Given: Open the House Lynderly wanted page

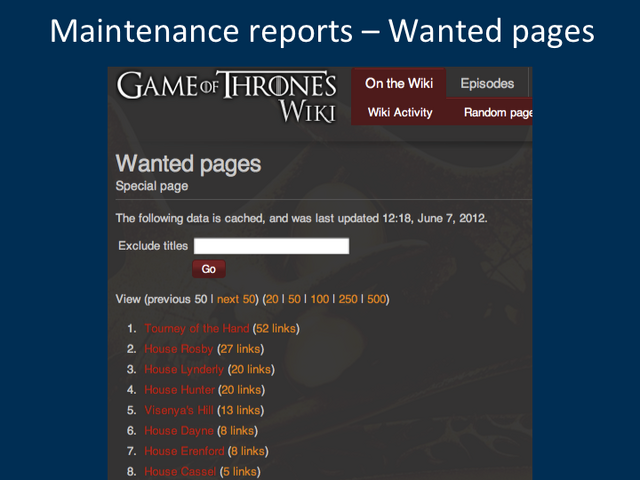Looking at the screenshot, I should pos(184,369).
